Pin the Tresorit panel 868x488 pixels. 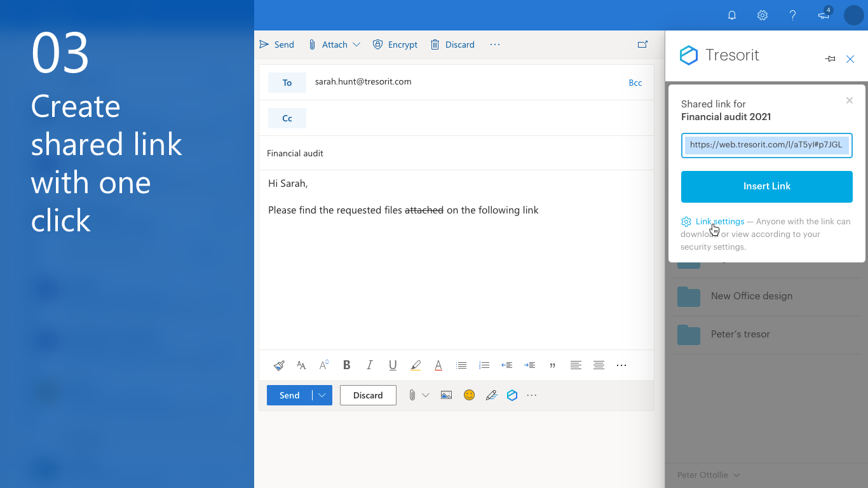pyautogui.click(x=830, y=59)
